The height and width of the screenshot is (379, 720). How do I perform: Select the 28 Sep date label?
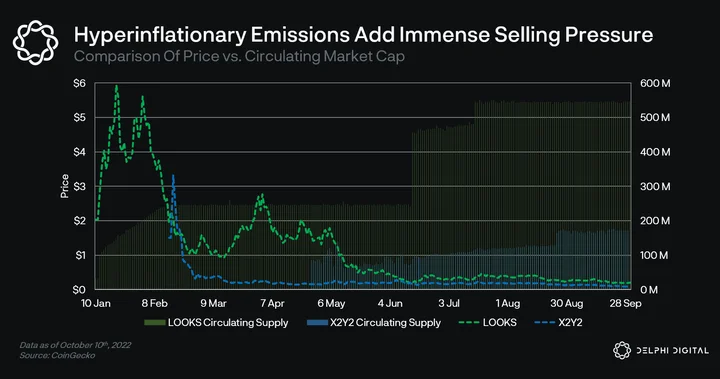click(x=625, y=303)
